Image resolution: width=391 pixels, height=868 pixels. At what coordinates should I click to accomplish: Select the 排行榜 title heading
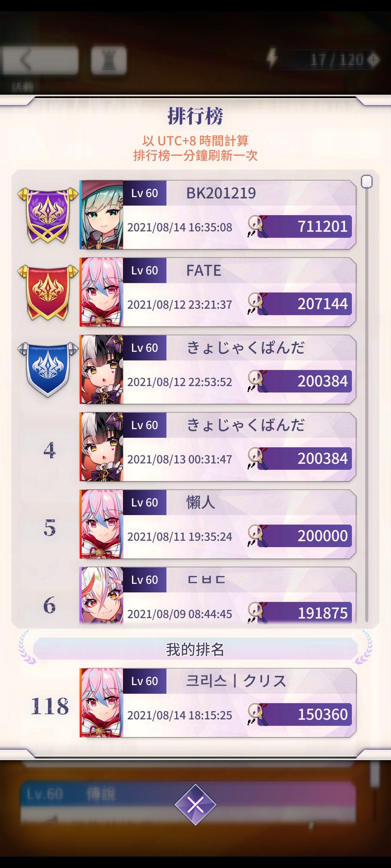click(x=195, y=116)
